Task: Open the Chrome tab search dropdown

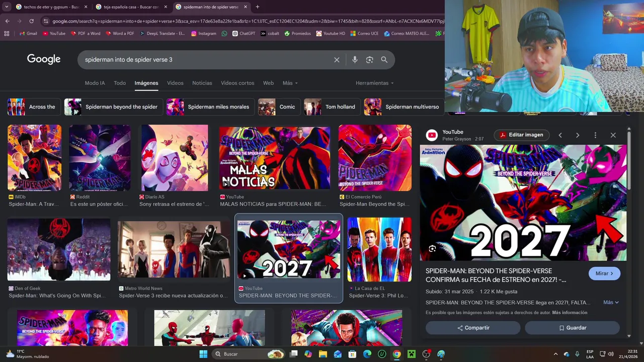Action: [7, 7]
